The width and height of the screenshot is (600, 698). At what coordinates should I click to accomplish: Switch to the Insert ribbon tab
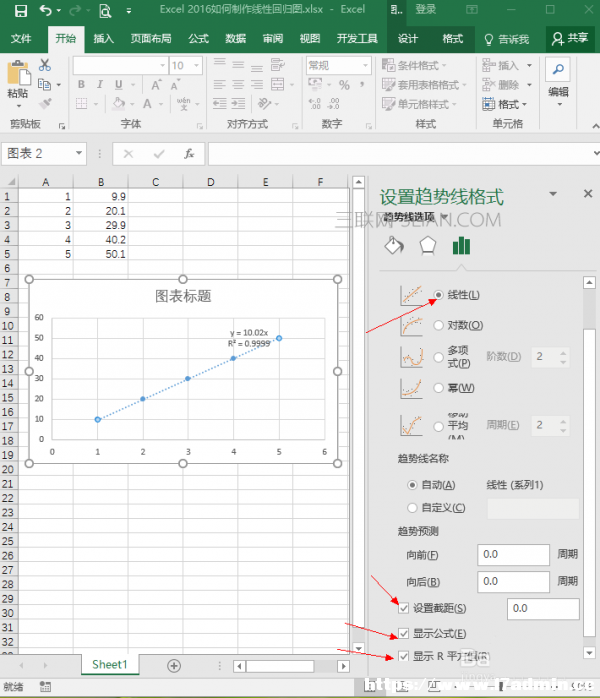coord(103,39)
